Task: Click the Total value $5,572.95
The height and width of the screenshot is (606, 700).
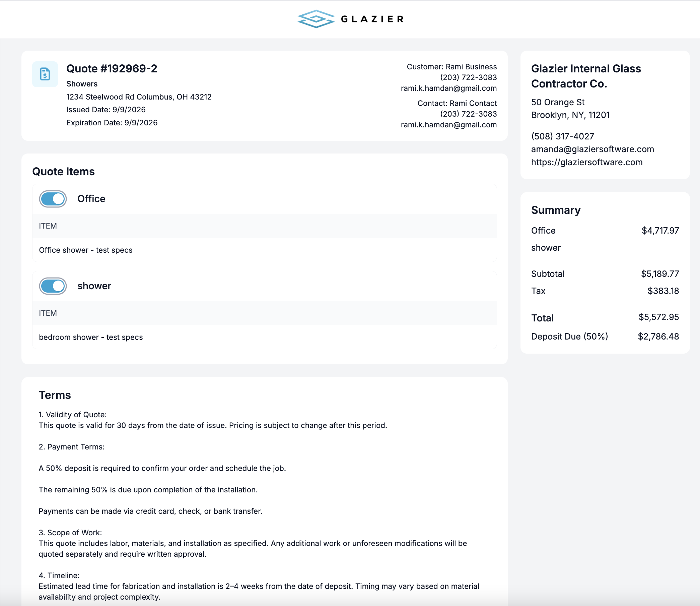Action: coord(658,317)
